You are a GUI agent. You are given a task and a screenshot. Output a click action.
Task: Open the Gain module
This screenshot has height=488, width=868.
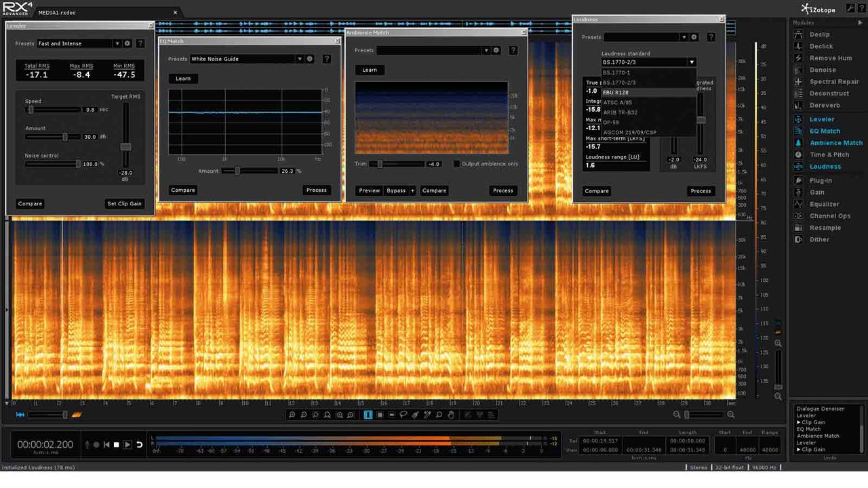pos(817,192)
